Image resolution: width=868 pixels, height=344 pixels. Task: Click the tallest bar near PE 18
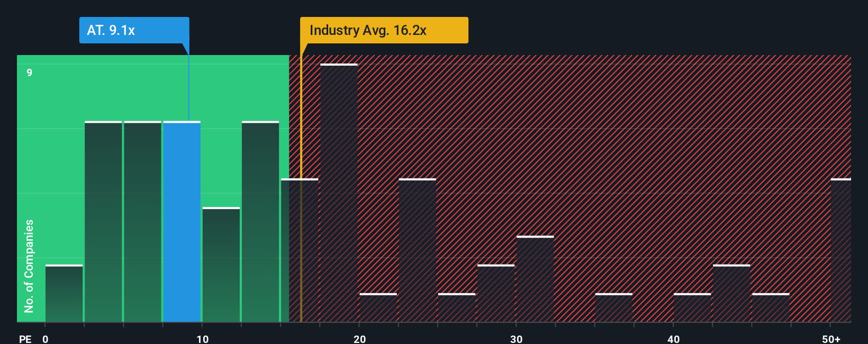tap(339, 193)
